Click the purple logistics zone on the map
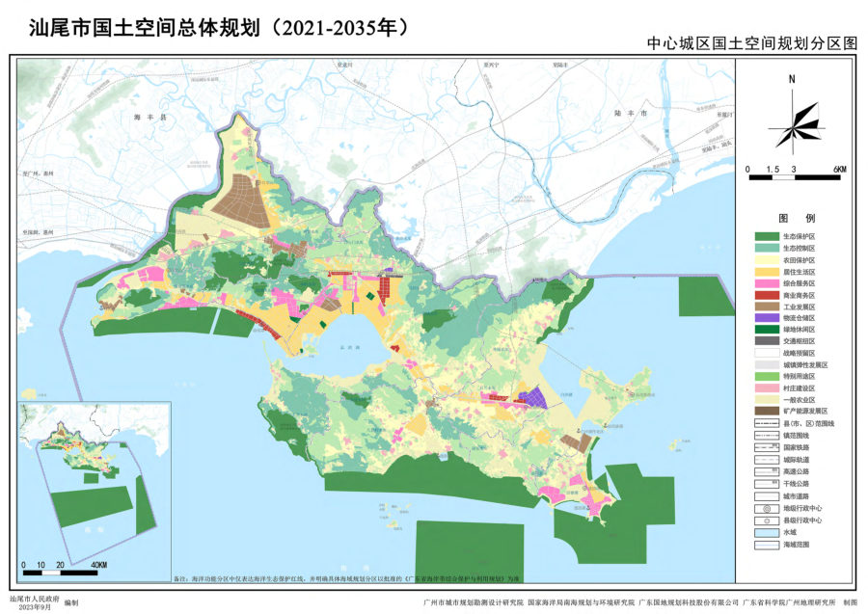 [x=533, y=397]
